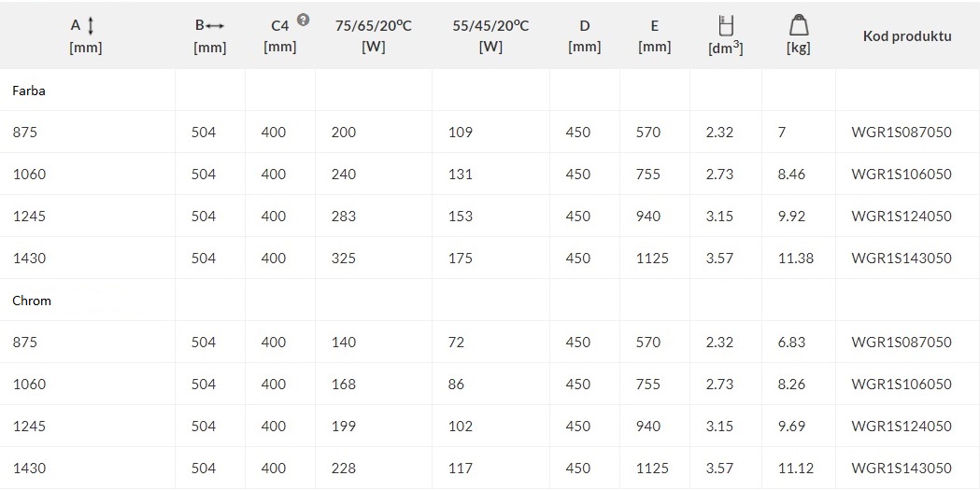Select the 75/65/20°C column header

pyautogui.click(x=373, y=35)
